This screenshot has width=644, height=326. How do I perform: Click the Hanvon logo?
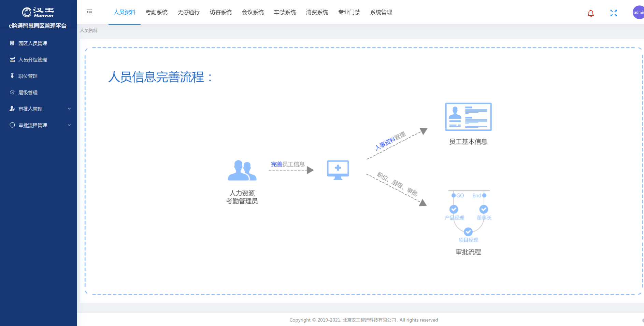coord(38,12)
